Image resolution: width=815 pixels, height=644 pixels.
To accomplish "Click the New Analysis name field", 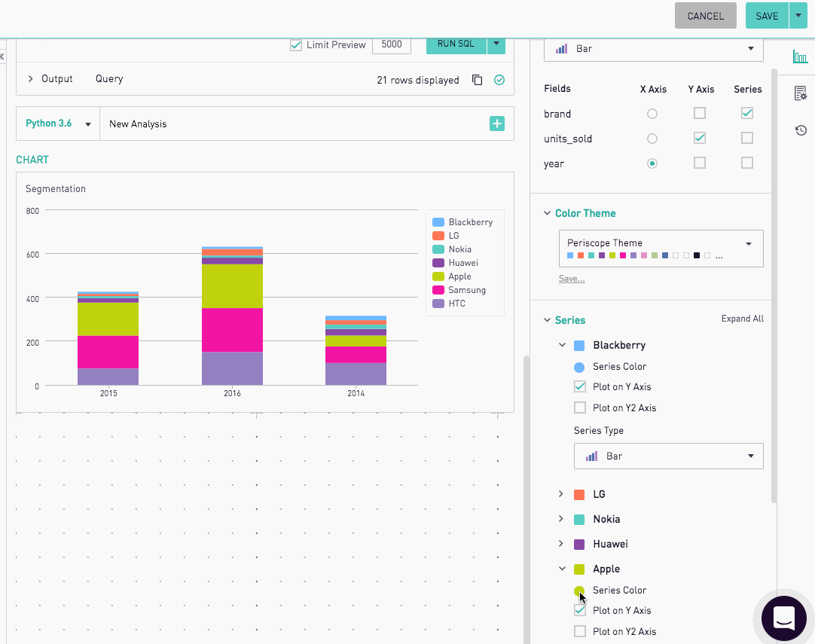I will [295, 124].
